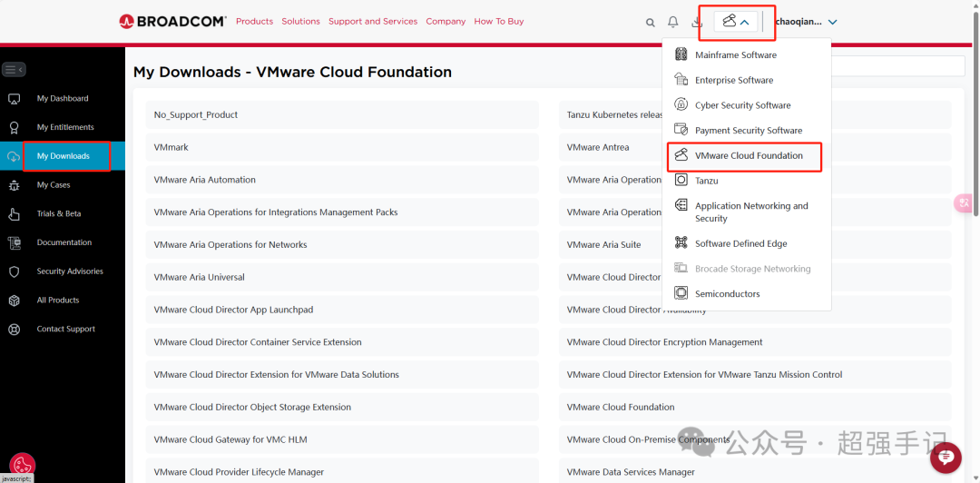Click the download tray icon in header
The image size is (980, 483).
tap(697, 22)
